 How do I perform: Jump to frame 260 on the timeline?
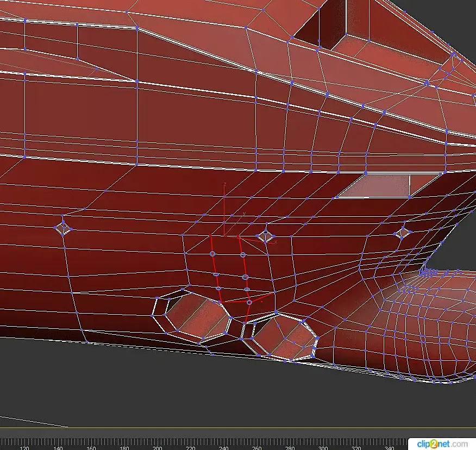pos(256,448)
